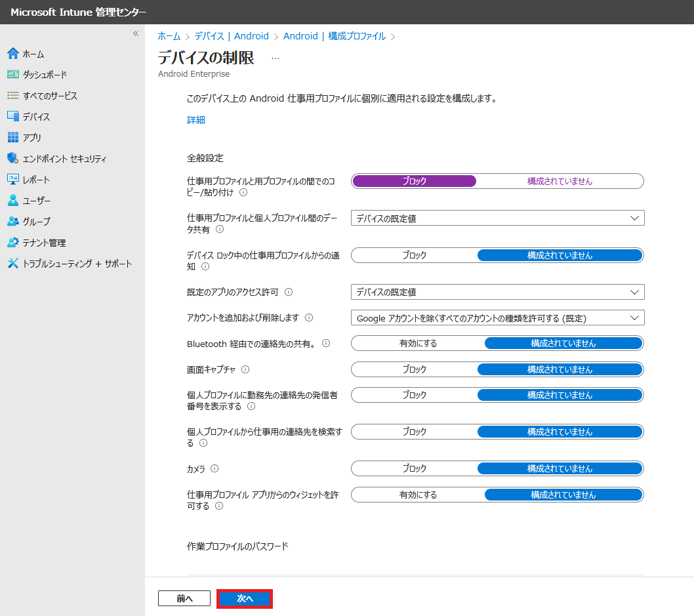This screenshot has width=694, height=616.
Task: Click the Home (ホーム) house icon in sidebar
Action: 13,54
